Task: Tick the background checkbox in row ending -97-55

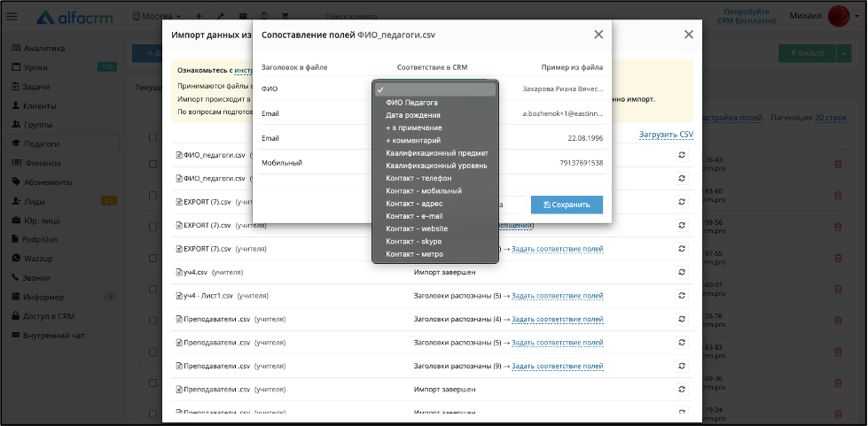Action: click(152, 258)
